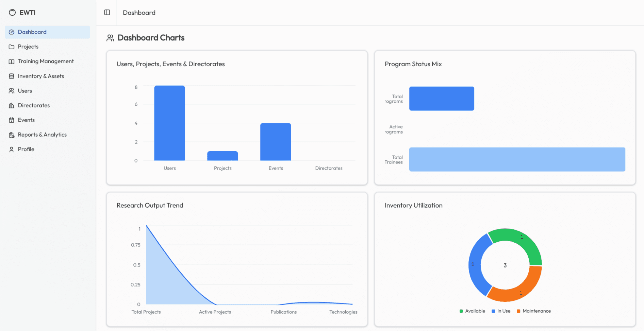
Task: Click the Total Trainees horizontal bar
Action: click(517, 159)
